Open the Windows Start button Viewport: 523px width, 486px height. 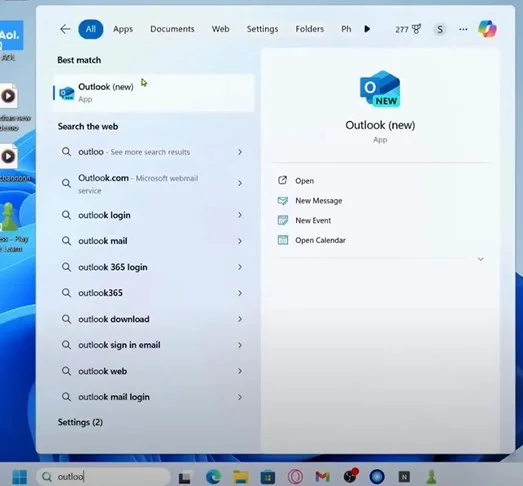click(19, 477)
